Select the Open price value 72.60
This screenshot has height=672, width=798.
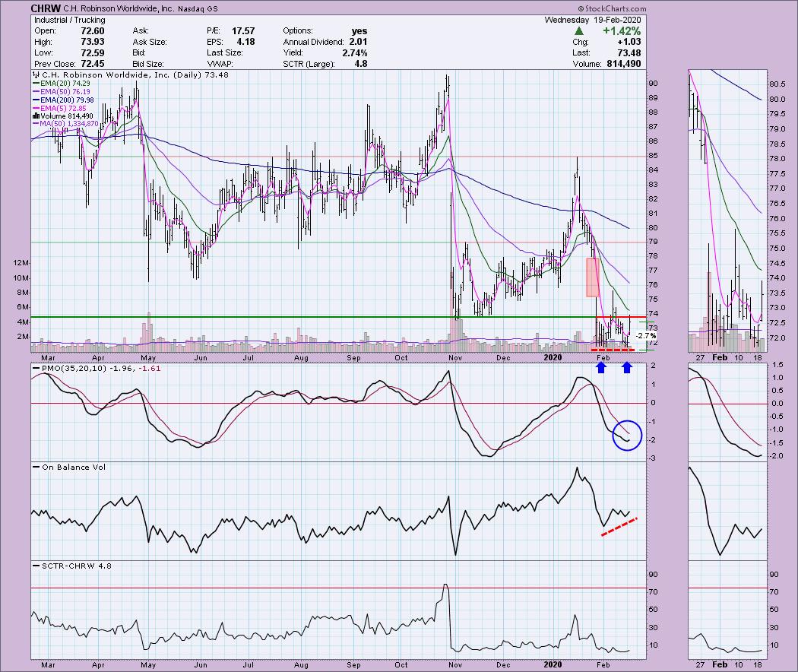[93, 31]
